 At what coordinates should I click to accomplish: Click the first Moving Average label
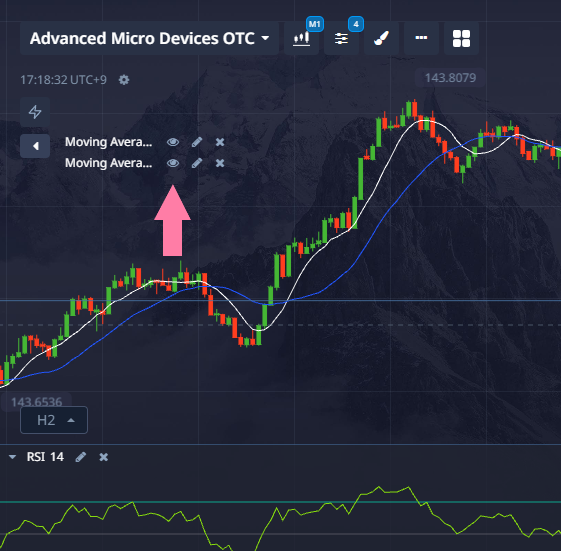pos(108,142)
